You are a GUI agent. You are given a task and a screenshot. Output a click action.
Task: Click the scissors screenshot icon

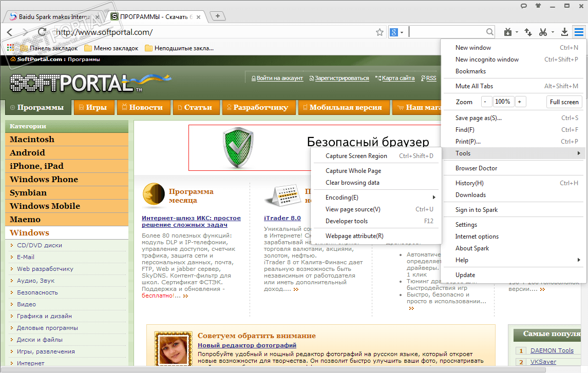pos(543,32)
